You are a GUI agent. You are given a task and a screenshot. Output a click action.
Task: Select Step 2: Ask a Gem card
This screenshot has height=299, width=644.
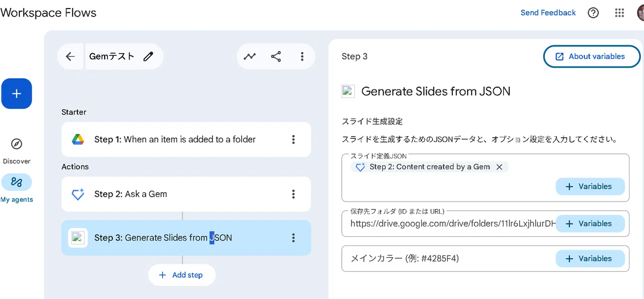click(186, 194)
